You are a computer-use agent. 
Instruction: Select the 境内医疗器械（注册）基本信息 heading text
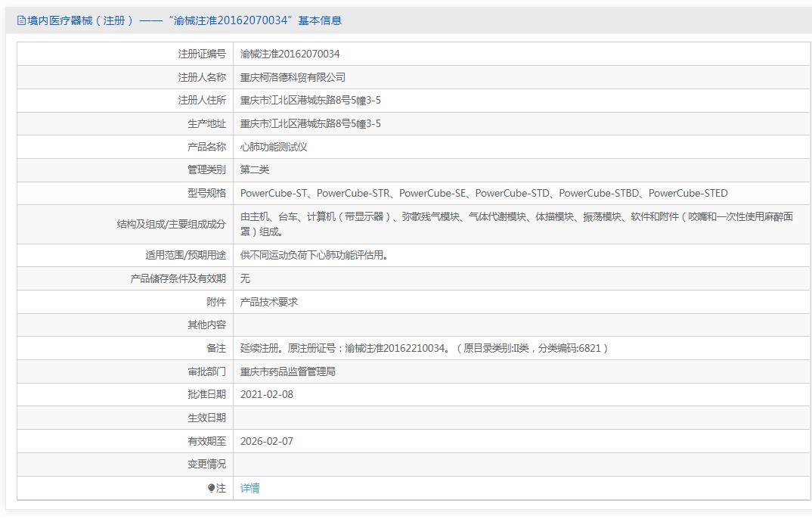(184, 20)
